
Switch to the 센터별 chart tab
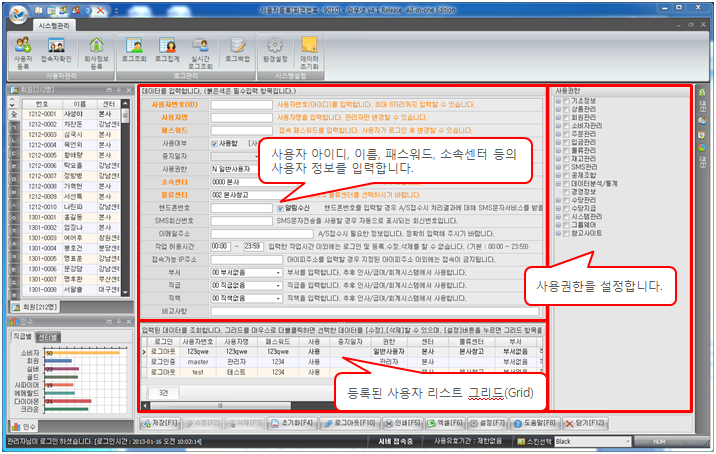click(47, 337)
